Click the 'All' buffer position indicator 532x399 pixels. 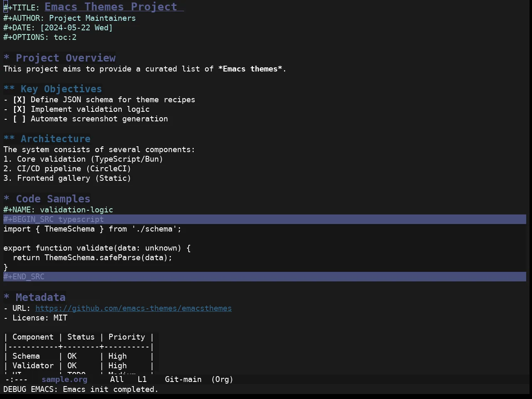click(117, 379)
